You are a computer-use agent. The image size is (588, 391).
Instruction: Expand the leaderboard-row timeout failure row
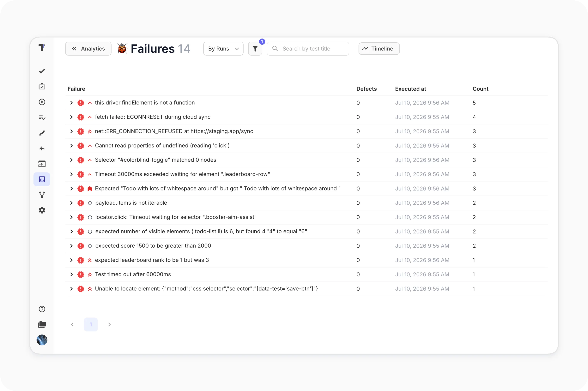71,174
